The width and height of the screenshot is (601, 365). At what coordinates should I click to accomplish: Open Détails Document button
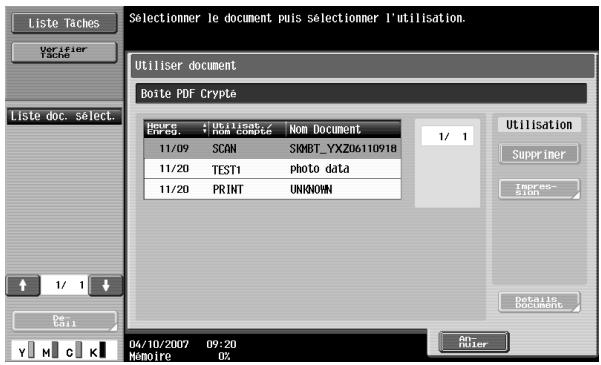point(539,302)
